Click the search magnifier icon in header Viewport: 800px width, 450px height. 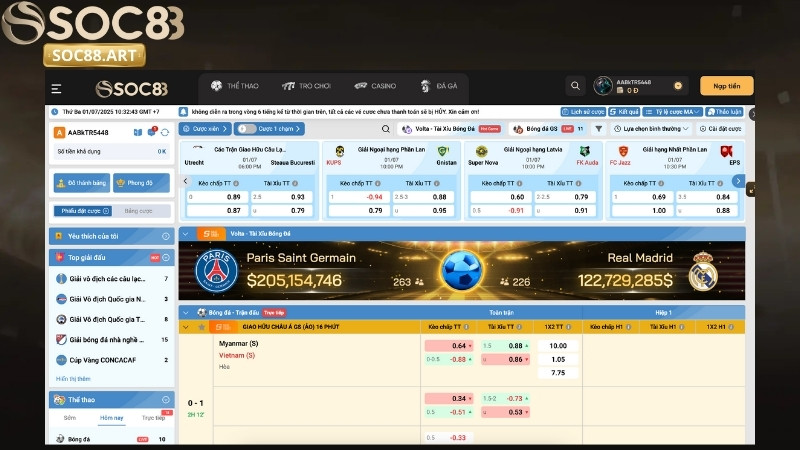click(x=575, y=86)
